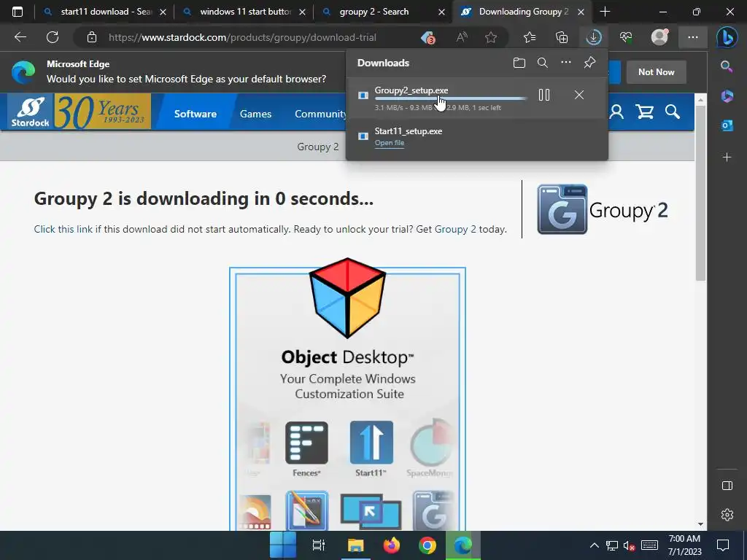Open tab actions menu icon

click(x=18, y=12)
